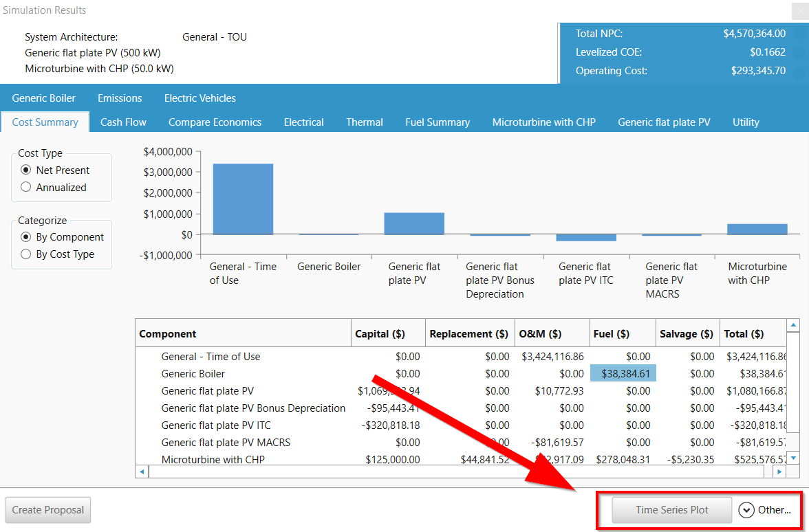
Task: Click the table's scroll left arrow
Action: [142, 472]
